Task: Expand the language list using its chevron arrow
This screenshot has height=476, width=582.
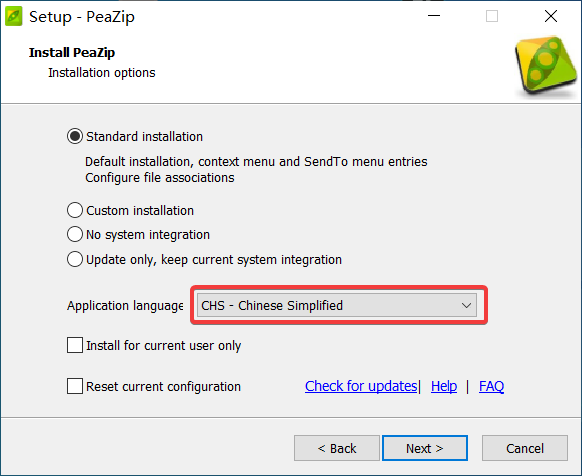Action: click(x=466, y=306)
